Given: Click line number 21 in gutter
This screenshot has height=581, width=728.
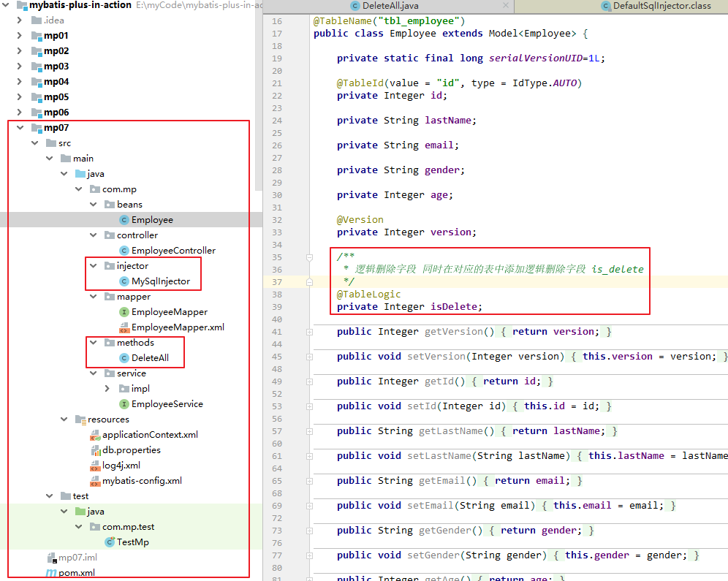Looking at the screenshot, I should coord(277,83).
